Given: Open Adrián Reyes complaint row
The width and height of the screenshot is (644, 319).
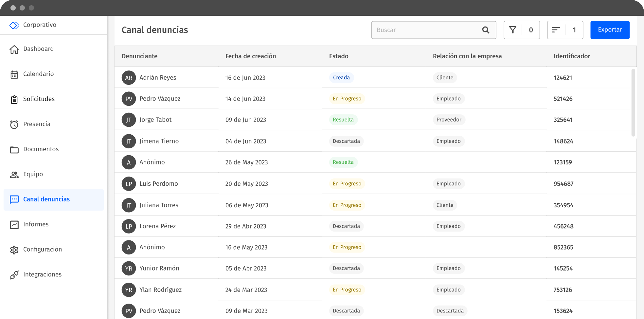Looking at the screenshot, I should click(x=158, y=78).
